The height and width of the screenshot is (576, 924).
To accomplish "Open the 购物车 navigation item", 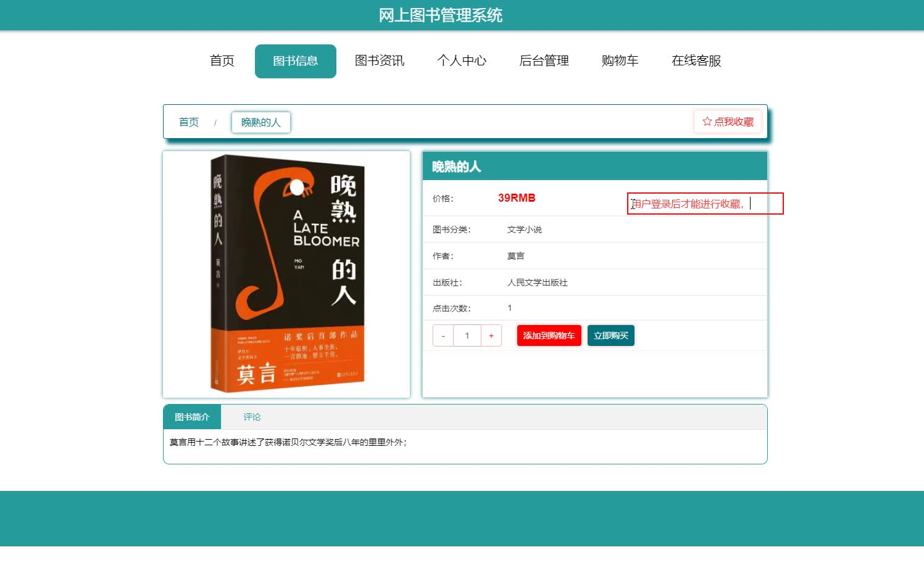I will 620,60.
